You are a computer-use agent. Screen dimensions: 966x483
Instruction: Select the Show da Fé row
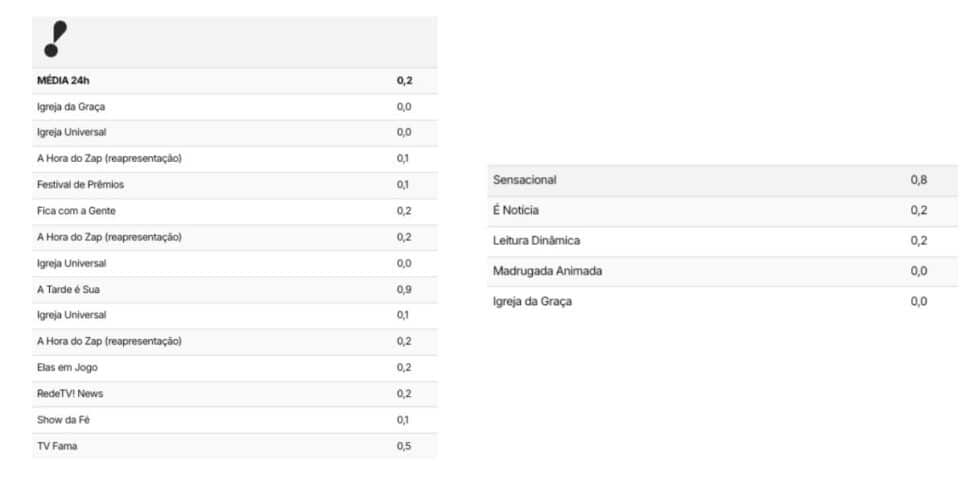click(235, 420)
